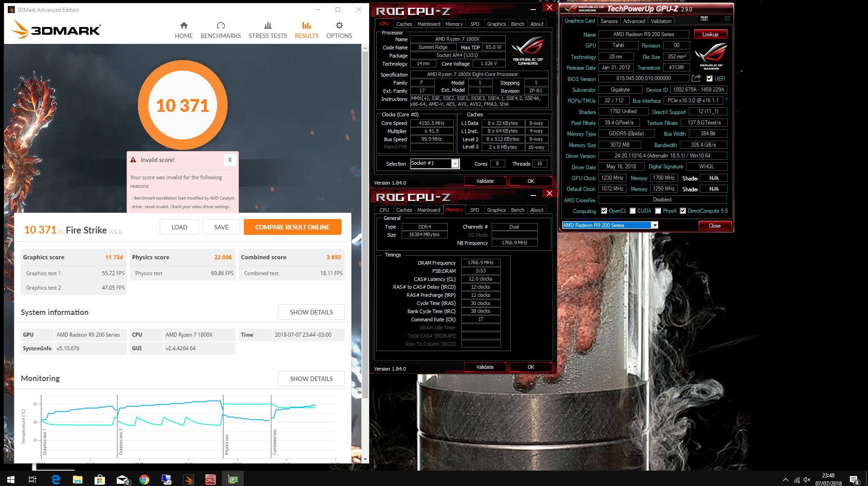Open network settings tray icon

click(x=797, y=480)
